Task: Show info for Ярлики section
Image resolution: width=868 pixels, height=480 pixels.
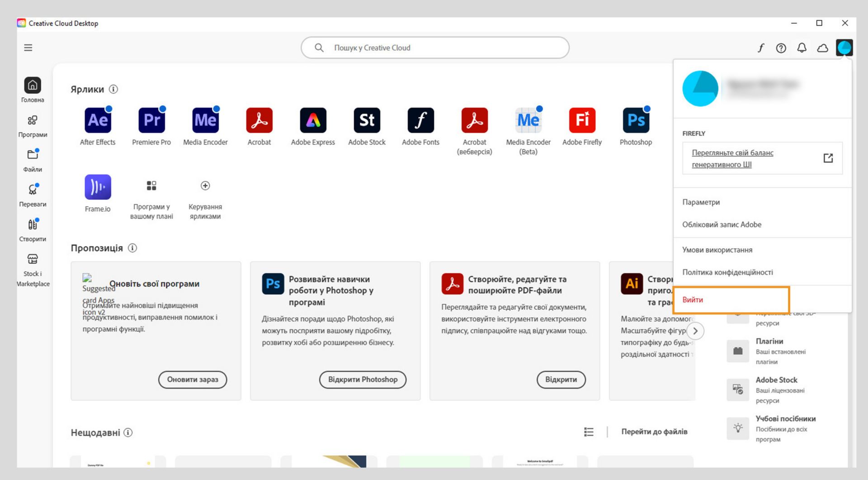Action: 113,89
